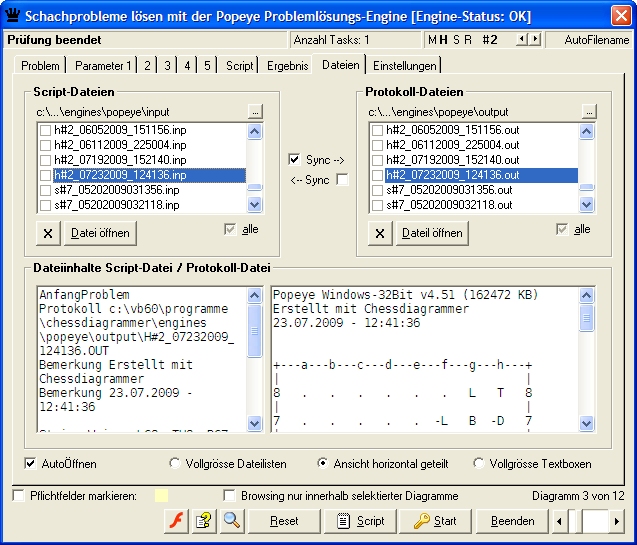Toggle the 'Sync -->' checkbox
Viewport: 637px width, 545px height.
click(294, 160)
